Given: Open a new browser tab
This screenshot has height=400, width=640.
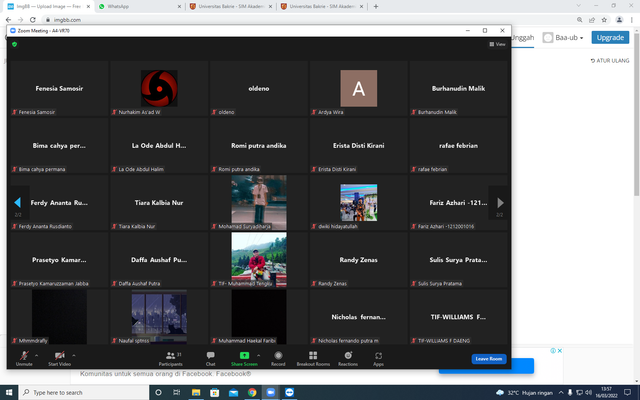Looking at the screenshot, I should pos(376,7).
